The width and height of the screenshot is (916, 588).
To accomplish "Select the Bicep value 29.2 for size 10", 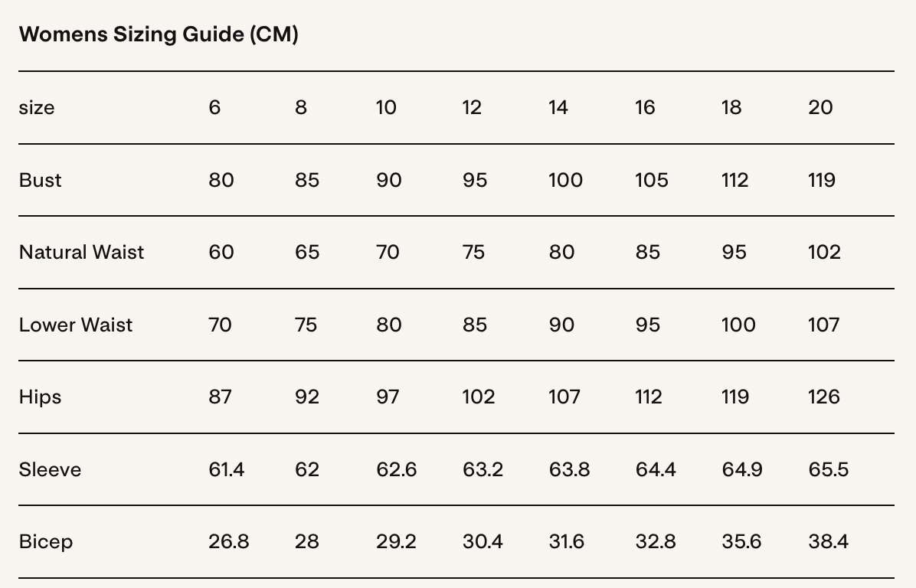I will point(396,541).
